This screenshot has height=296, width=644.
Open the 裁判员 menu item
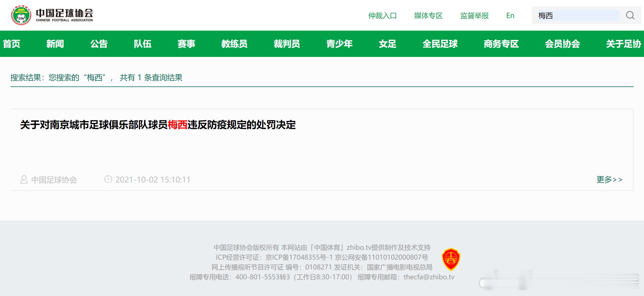pyautogui.click(x=287, y=44)
